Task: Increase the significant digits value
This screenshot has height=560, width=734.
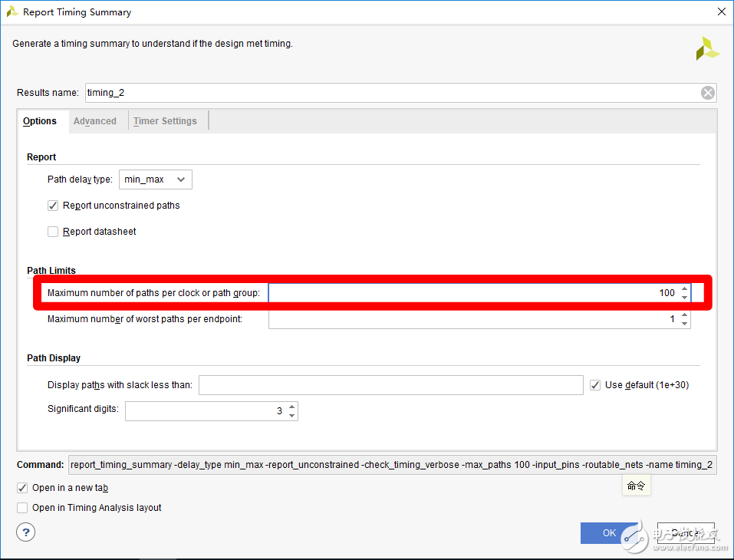Action: pyautogui.click(x=291, y=407)
